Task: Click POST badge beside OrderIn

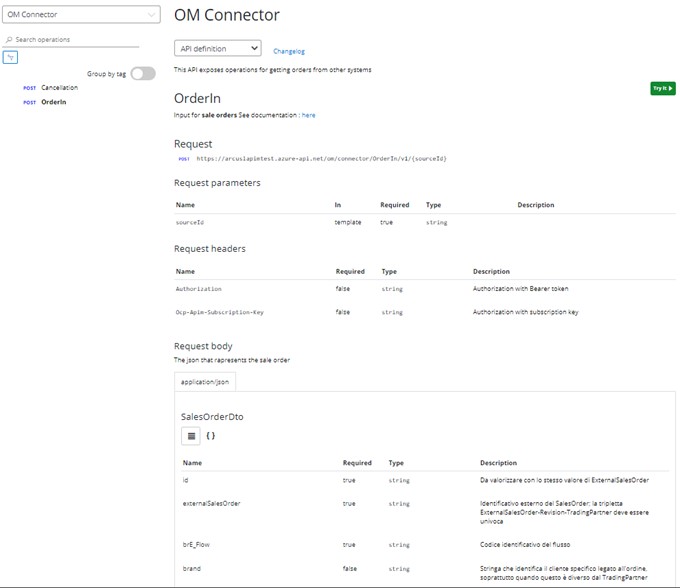Action: (30, 102)
